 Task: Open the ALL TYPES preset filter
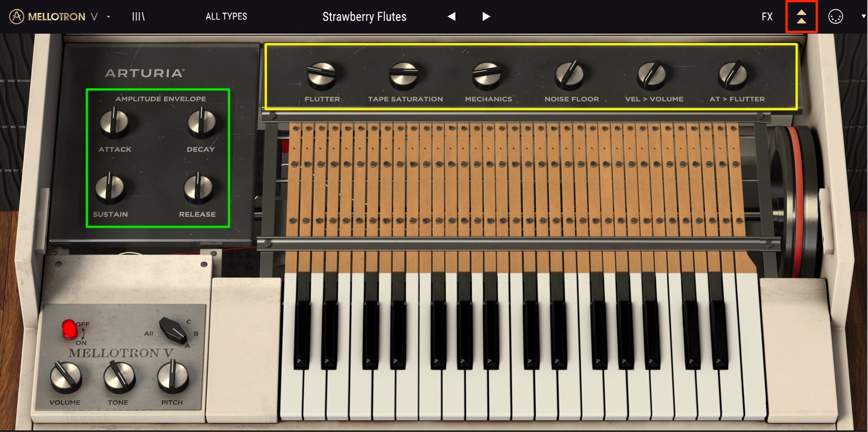pyautogui.click(x=226, y=17)
